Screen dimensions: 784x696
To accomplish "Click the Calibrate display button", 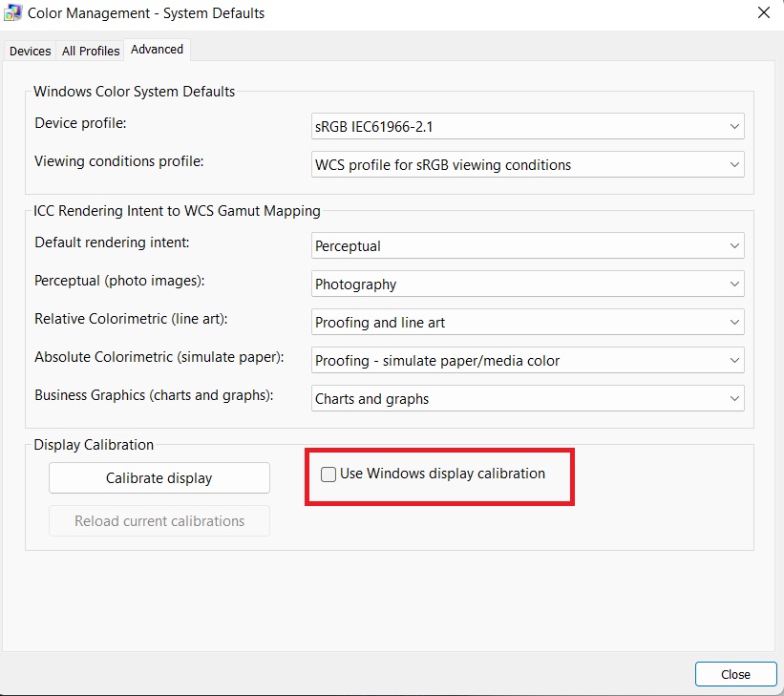I will 159,477.
